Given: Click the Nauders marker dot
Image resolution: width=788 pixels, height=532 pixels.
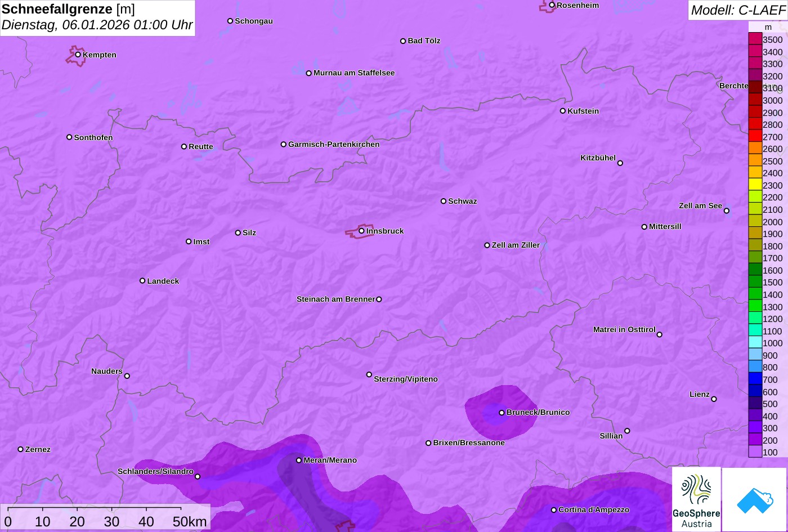Looking at the screenshot, I should click(x=127, y=376).
